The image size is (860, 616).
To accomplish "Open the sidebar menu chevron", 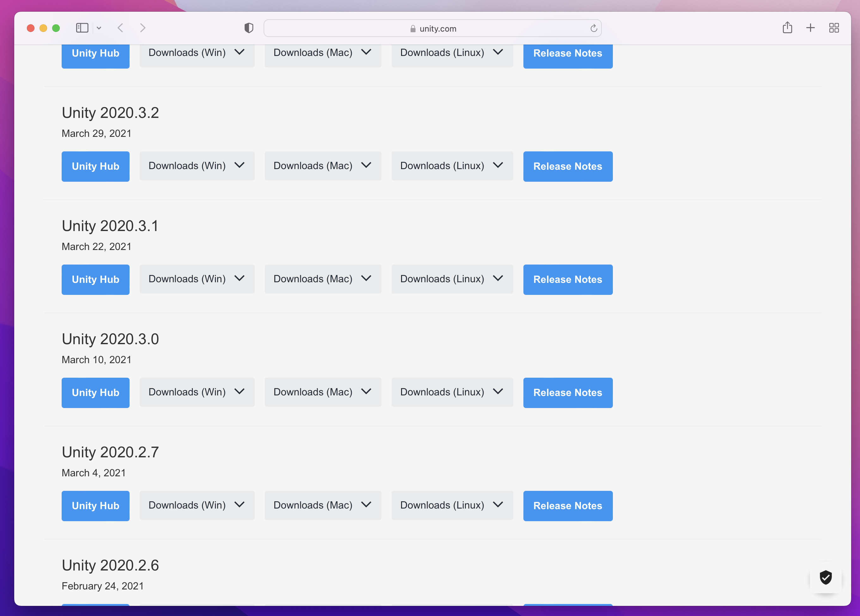I will click(x=99, y=28).
